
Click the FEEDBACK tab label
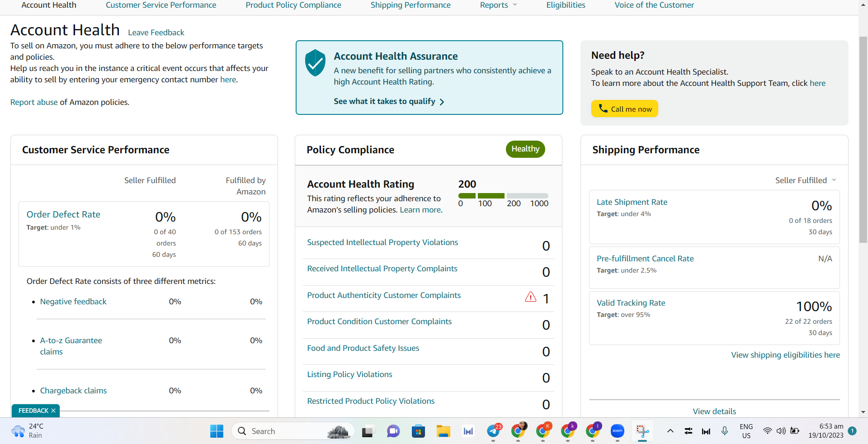tap(33, 411)
